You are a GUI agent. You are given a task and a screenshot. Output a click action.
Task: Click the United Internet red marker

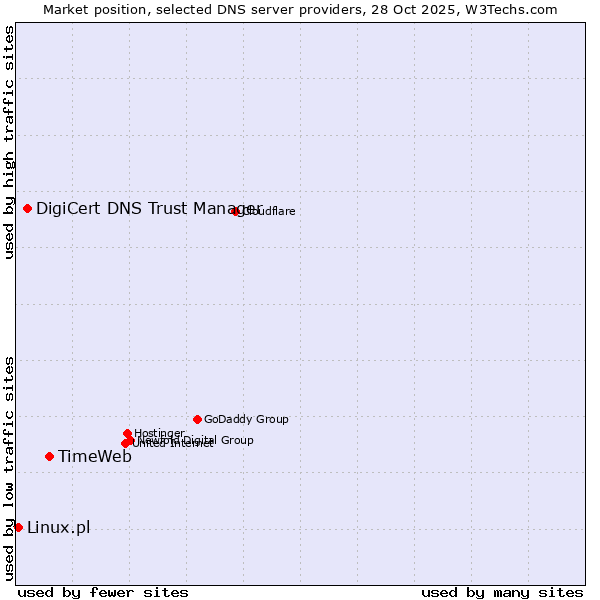click(x=125, y=443)
